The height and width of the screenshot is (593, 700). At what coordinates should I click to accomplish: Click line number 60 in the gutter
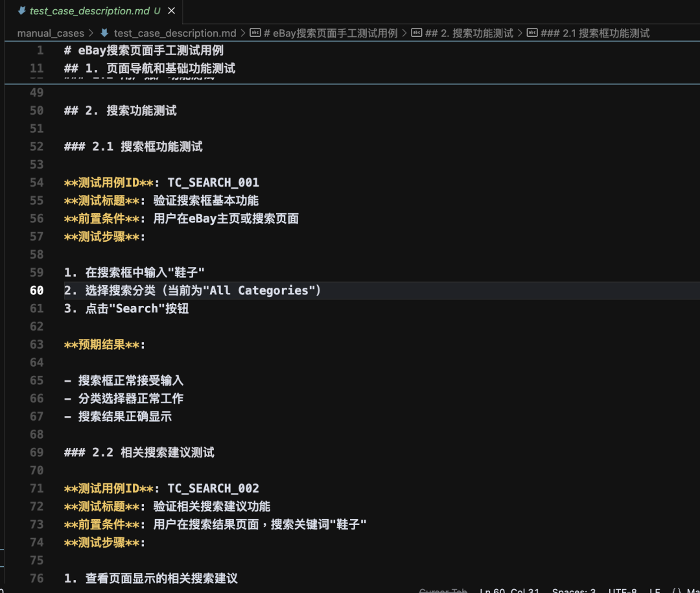point(36,290)
